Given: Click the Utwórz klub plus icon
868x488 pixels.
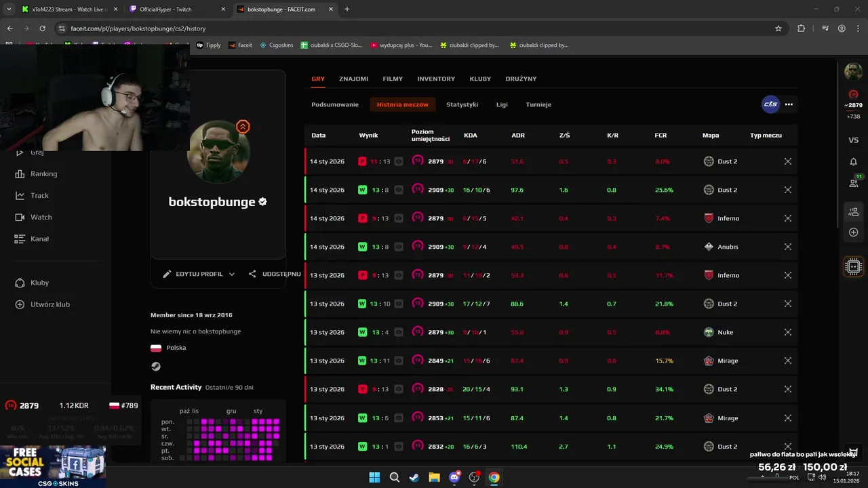Looking at the screenshot, I should tap(20, 304).
